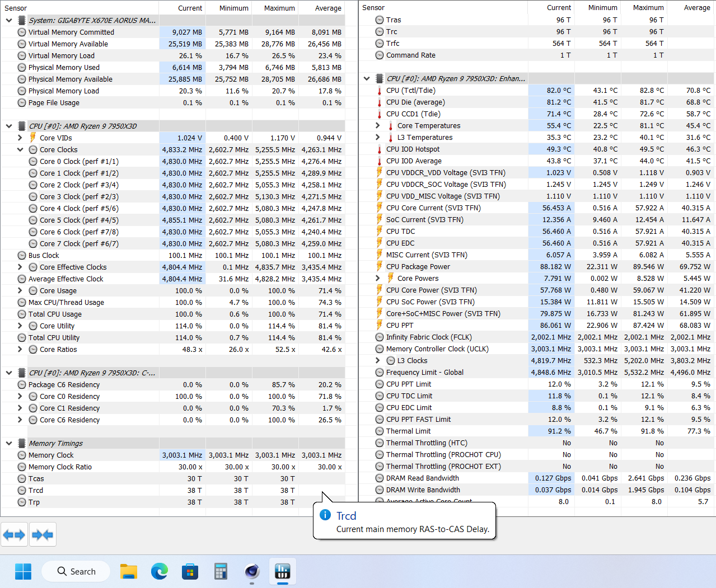Expand the Core Powers group
Screen dimensions: 716x588
378,279
